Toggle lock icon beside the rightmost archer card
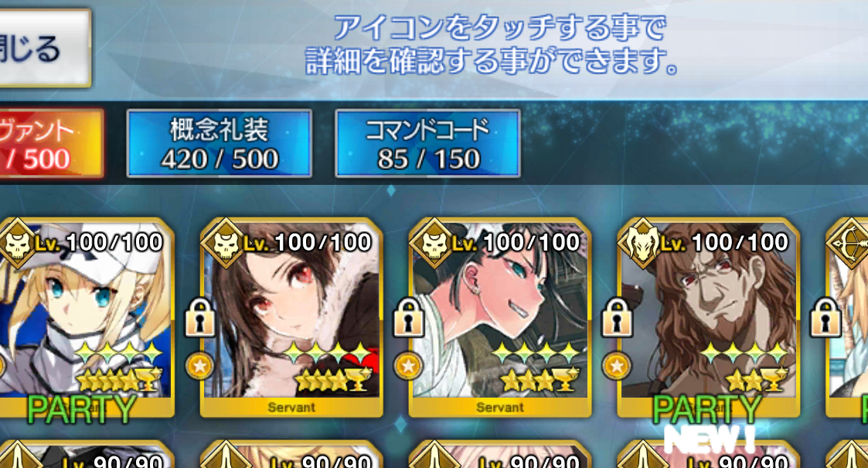The width and height of the screenshot is (868, 468). (825, 318)
